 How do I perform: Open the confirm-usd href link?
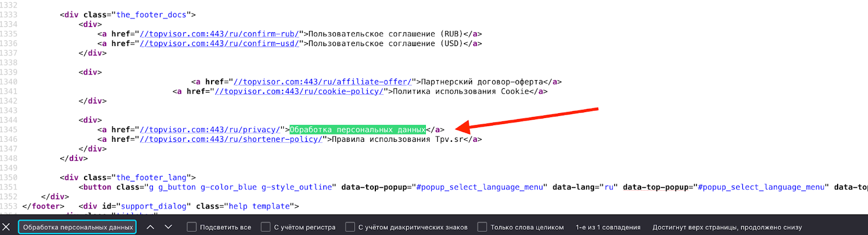pos(219,44)
